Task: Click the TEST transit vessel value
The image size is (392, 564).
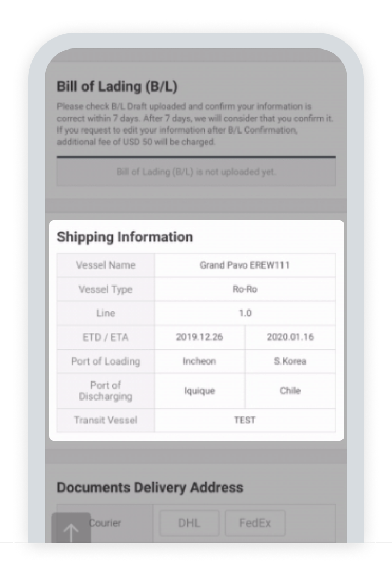Action: tap(245, 420)
